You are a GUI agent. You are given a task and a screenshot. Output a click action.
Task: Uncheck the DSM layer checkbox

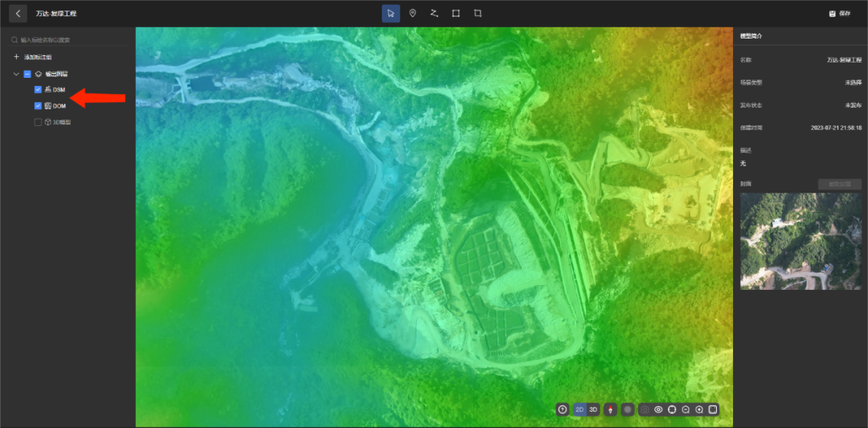point(39,90)
